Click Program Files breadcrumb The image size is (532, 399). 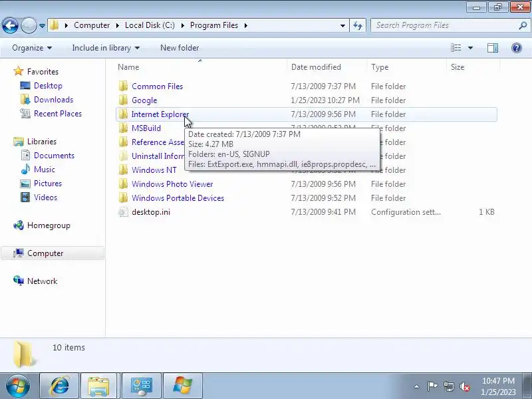pyautogui.click(x=213, y=25)
